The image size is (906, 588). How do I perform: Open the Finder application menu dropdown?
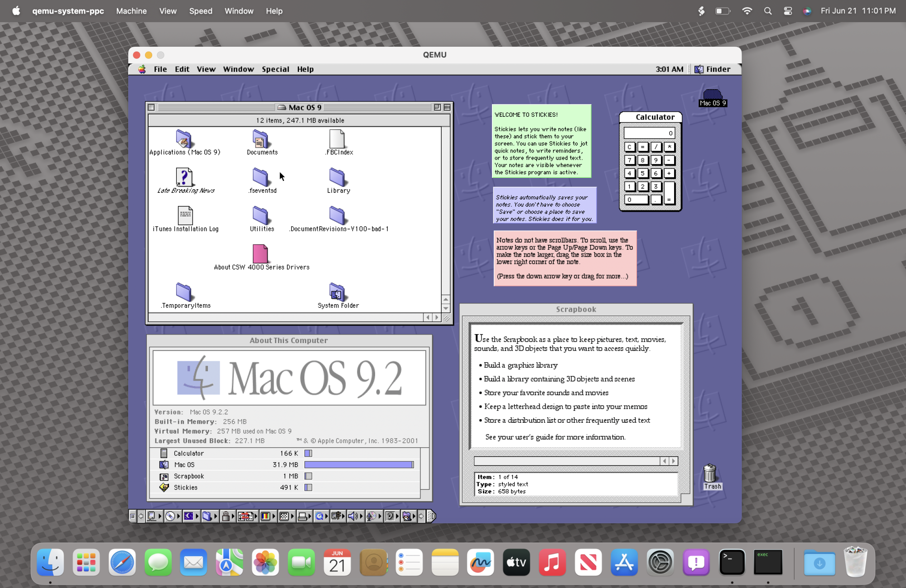click(x=713, y=69)
